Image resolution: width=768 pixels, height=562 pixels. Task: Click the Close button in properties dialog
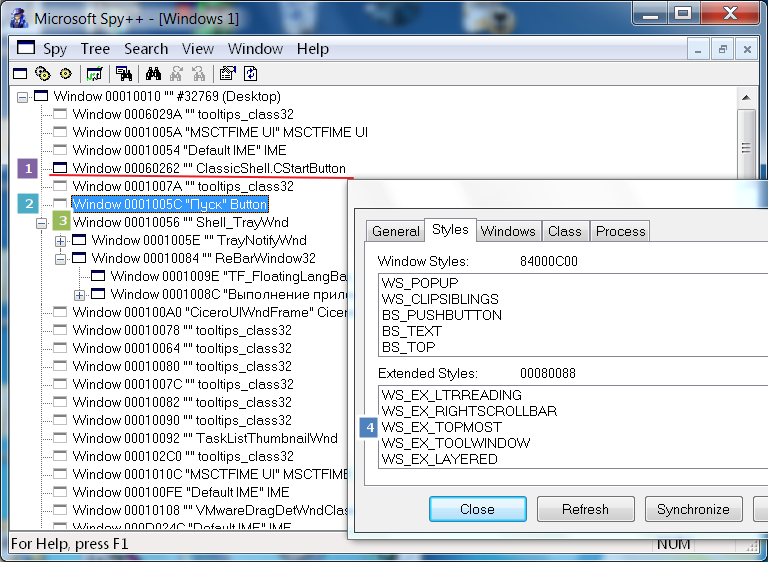click(x=478, y=509)
